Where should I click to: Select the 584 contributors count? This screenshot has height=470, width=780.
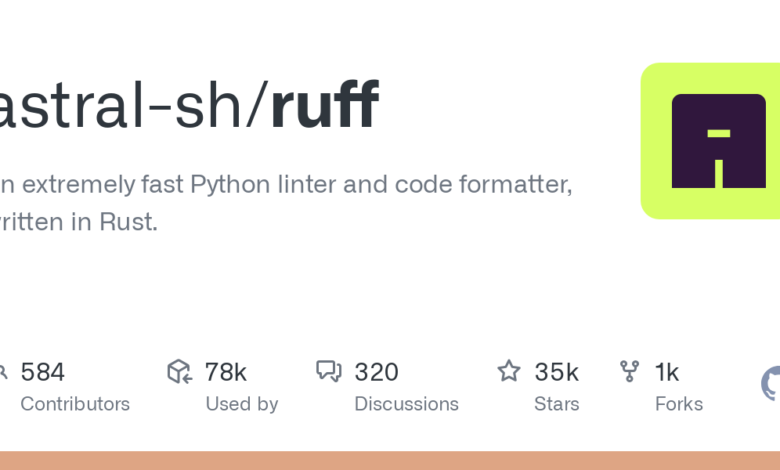42,372
